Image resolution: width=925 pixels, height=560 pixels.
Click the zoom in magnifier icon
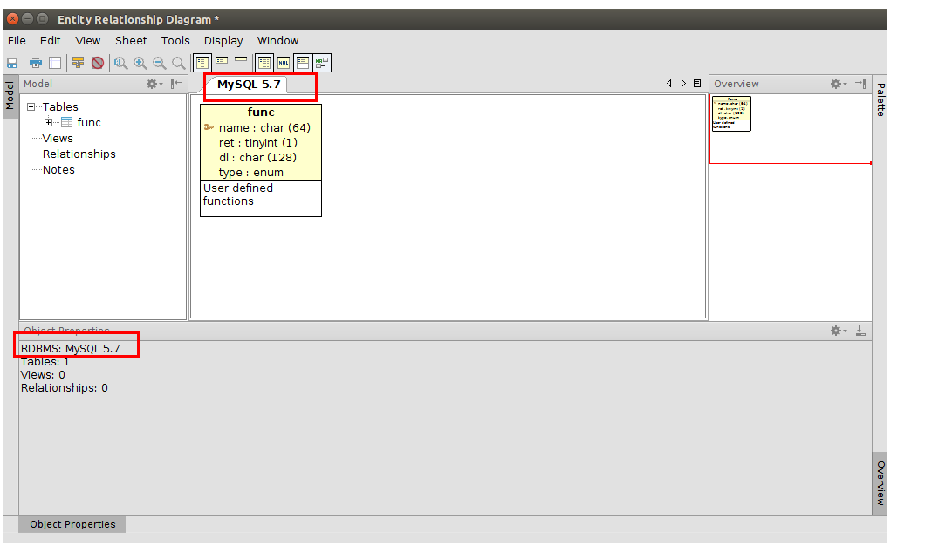pyautogui.click(x=140, y=63)
